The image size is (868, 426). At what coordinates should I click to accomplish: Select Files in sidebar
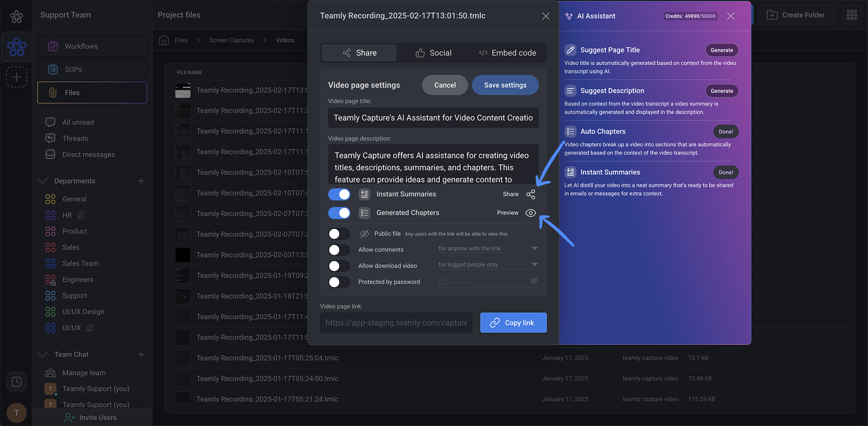tap(92, 92)
